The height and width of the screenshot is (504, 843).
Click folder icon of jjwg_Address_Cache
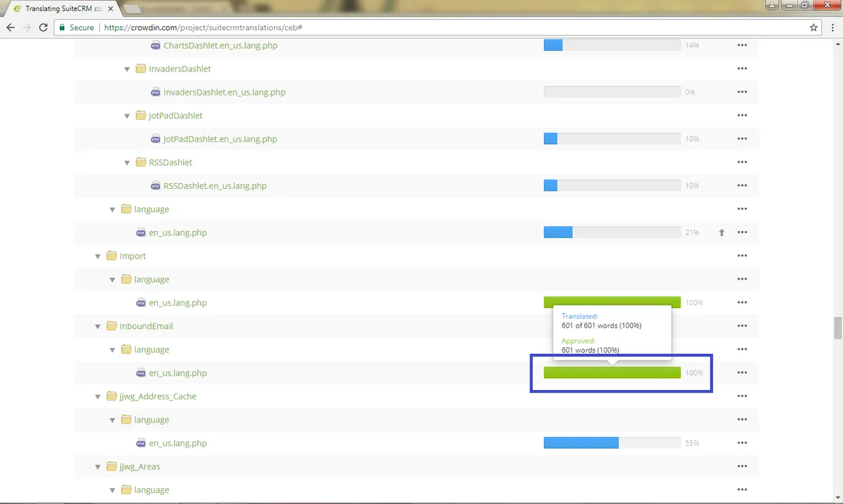coord(111,396)
